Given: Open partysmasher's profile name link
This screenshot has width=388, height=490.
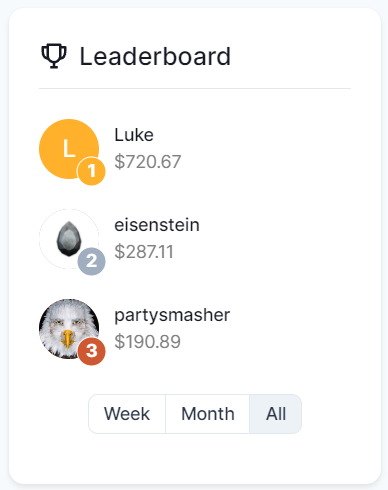Looking at the screenshot, I should pyautogui.click(x=172, y=316).
